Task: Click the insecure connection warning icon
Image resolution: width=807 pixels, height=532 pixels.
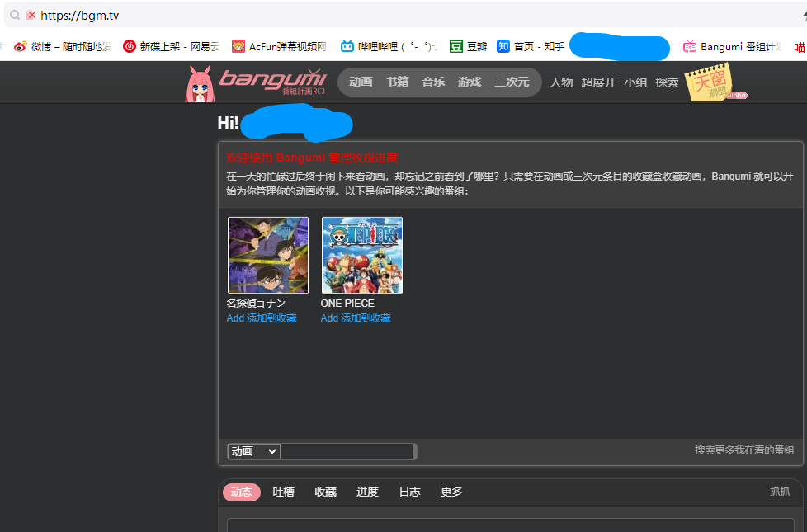Action: [31, 15]
